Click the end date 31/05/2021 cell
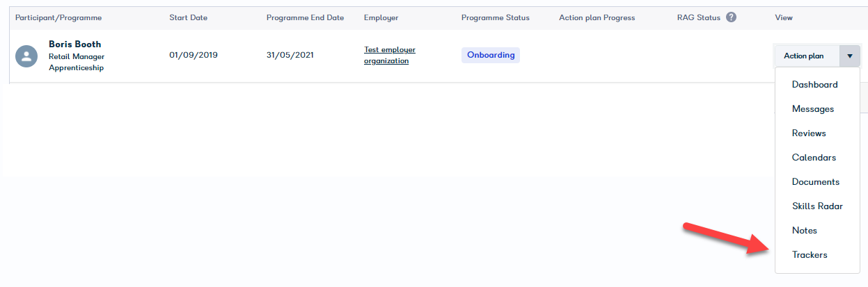This screenshot has width=868, height=287. [290, 55]
